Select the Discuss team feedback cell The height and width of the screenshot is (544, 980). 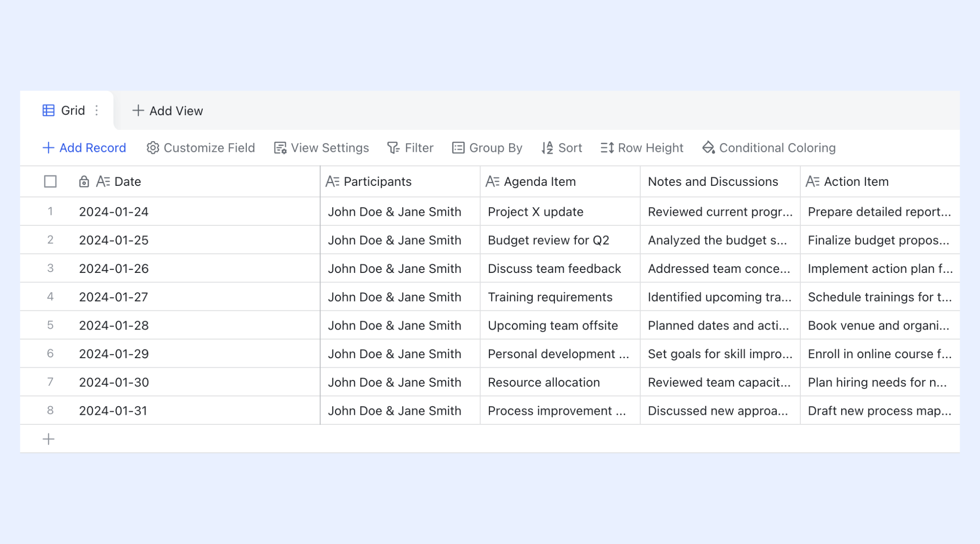pos(560,269)
